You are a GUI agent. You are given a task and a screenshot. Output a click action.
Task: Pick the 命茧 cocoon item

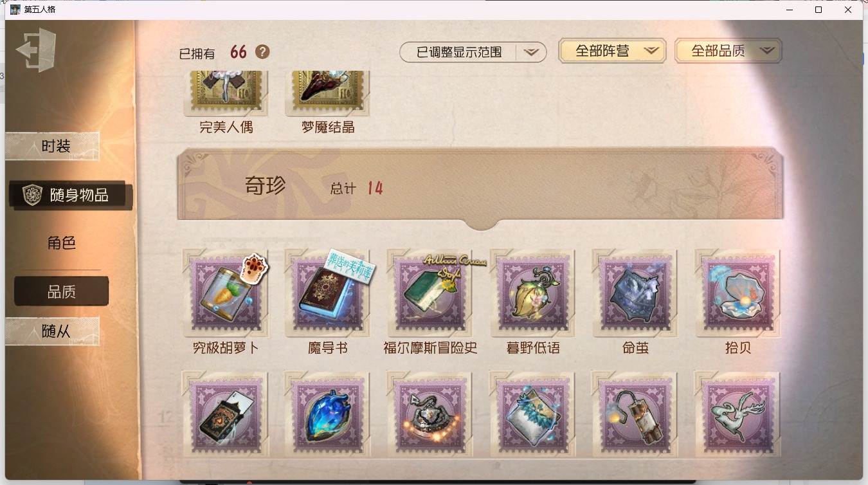[635, 293]
